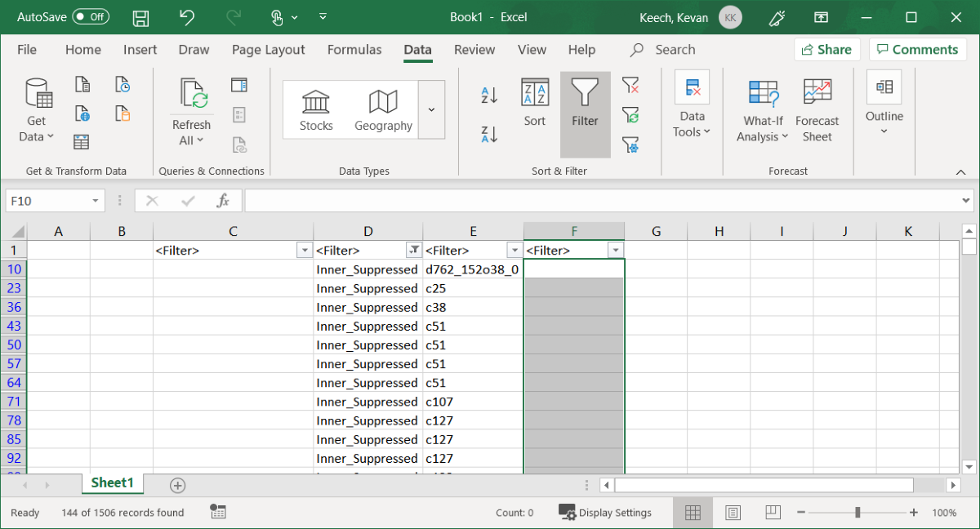The height and width of the screenshot is (529, 980).
Task: Open the Page Layout tab
Action: tap(269, 50)
